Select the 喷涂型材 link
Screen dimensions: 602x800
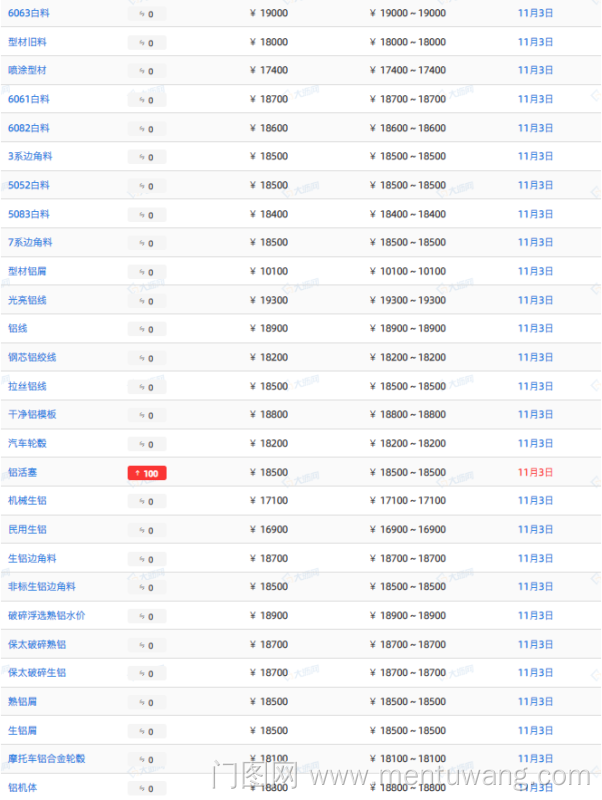(27, 70)
